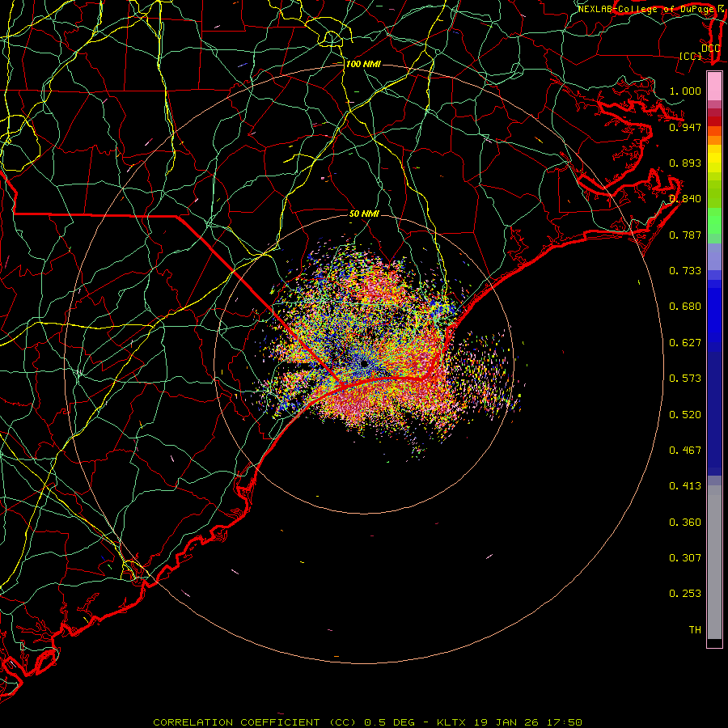This screenshot has height=728, width=728.
Task: Click the 0.947 legend value
Action: (685, 127)
